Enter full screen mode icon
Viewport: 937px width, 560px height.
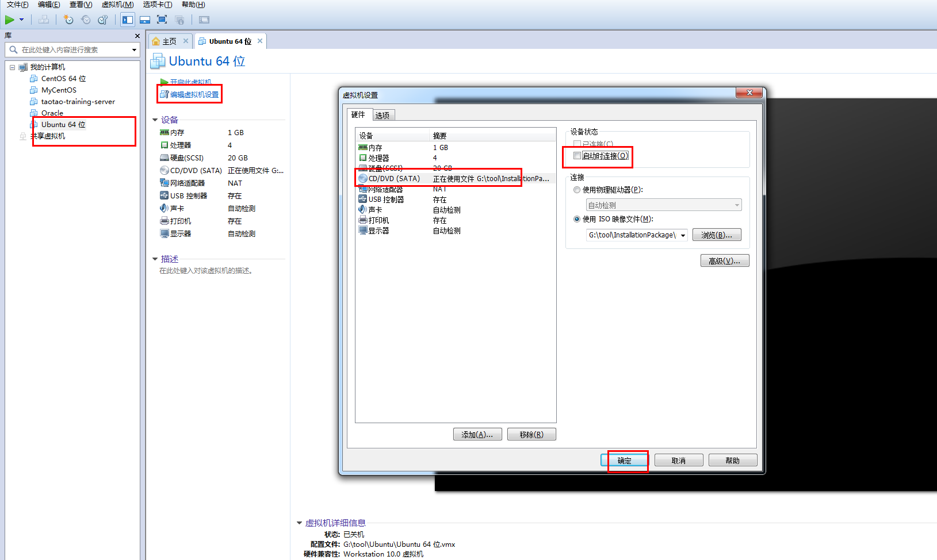click(x=162, y=20)
